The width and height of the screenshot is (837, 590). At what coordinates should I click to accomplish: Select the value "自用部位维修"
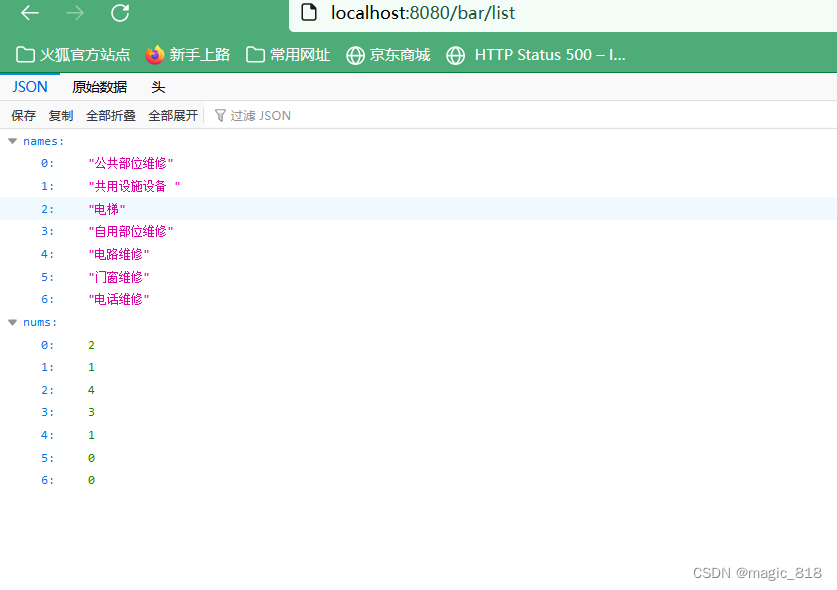[x=131, y=231]
